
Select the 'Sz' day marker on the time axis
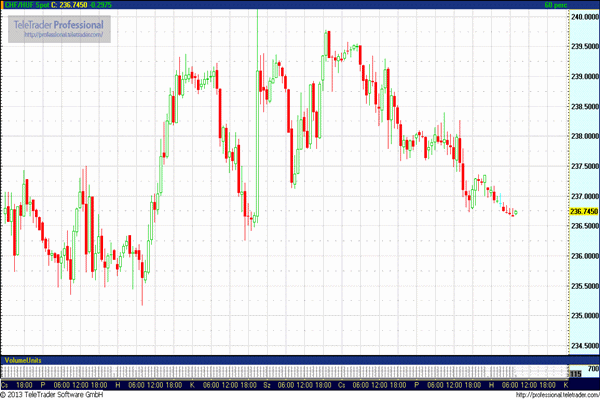tap(267, 384)
